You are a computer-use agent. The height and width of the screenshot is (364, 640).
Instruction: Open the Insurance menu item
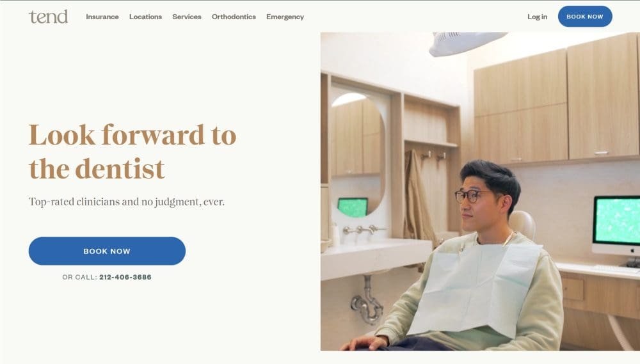[102, 17]
